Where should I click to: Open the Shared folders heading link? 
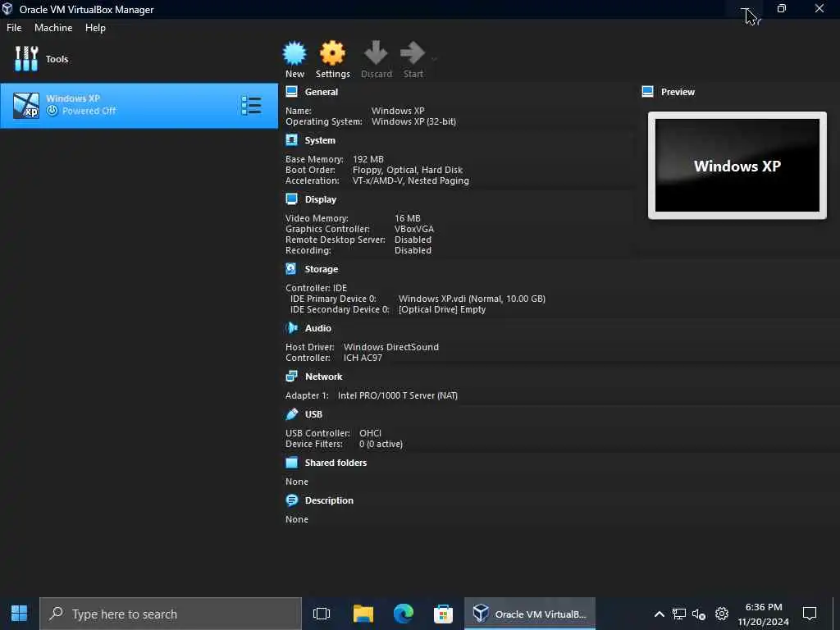coord(336,463)
